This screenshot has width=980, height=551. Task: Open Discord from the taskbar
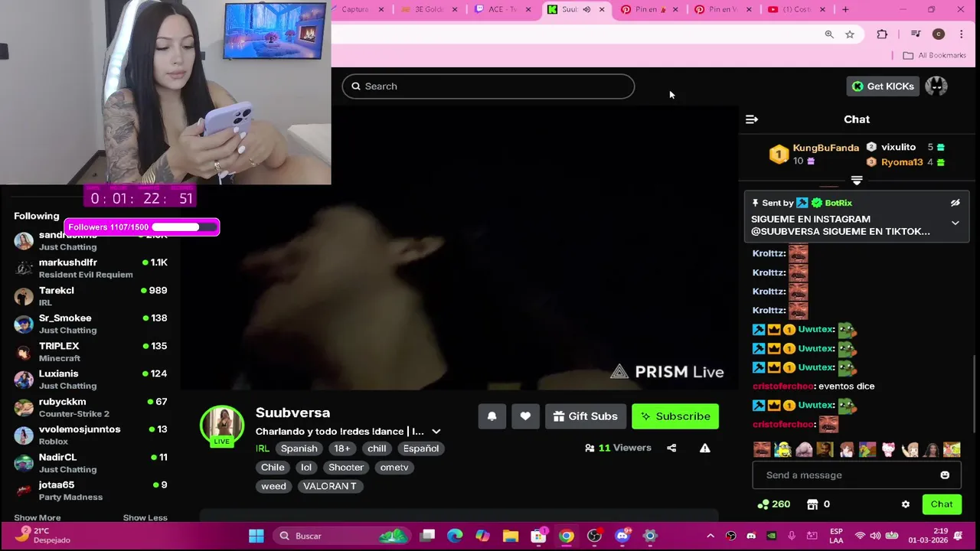(622, 536)
